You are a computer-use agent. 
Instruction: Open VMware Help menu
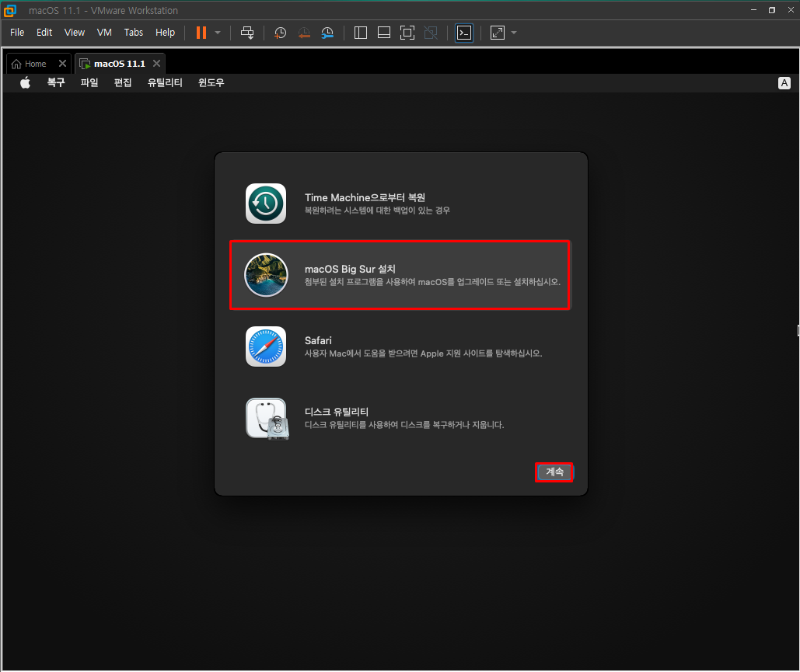166,32
